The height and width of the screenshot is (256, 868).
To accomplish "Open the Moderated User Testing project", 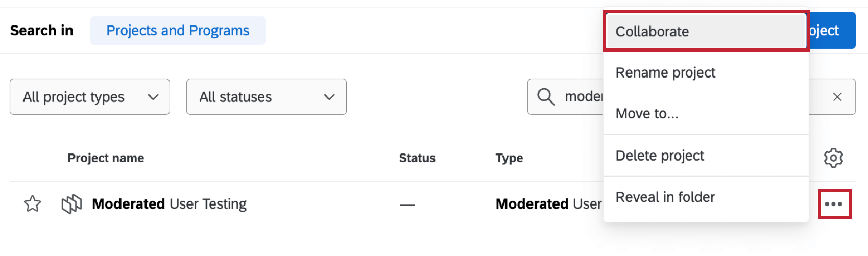I will pos(169,204).
